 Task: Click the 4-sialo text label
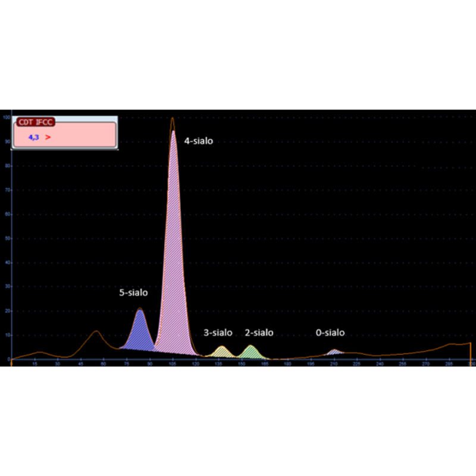point(198,141)
